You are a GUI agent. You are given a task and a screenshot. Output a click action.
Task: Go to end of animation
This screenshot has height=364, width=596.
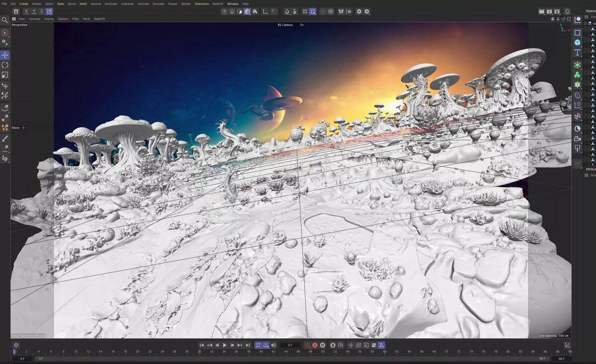(x=247, y=345)
